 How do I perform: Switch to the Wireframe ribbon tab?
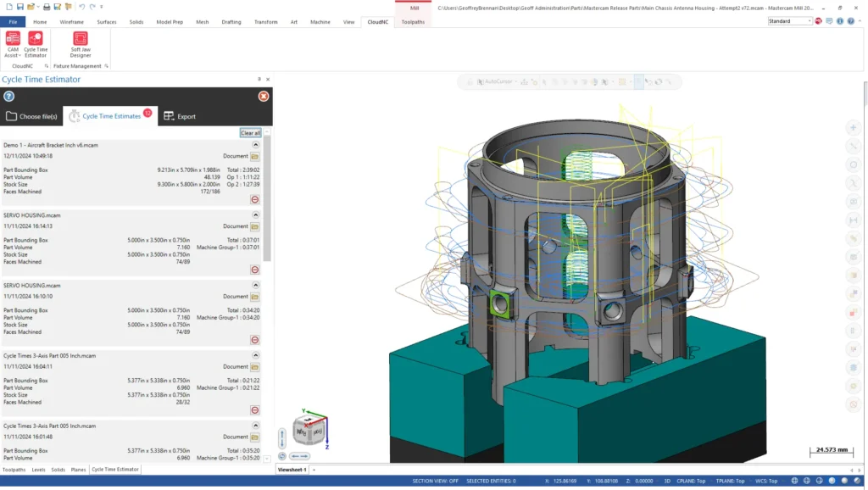(71, 22)
